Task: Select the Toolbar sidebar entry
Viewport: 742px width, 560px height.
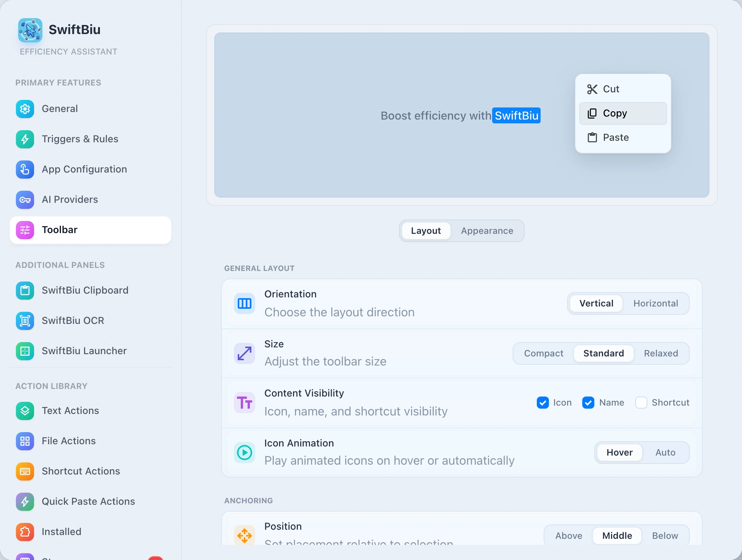Action: (90, 230)
